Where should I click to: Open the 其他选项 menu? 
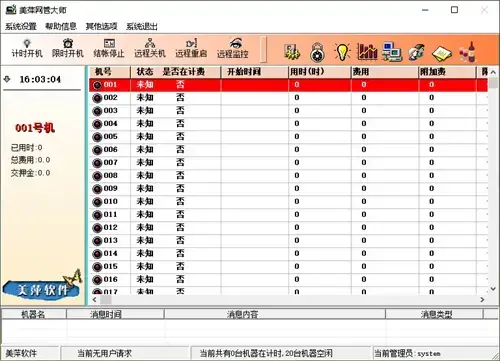tap(101, 26)
